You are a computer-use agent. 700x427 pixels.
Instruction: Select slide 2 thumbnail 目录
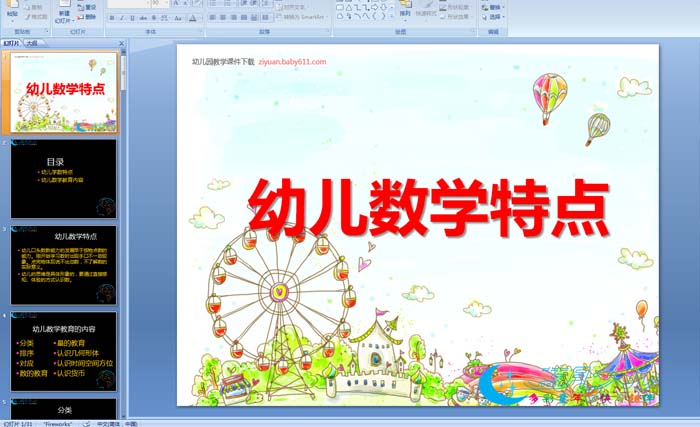[64, 179]
